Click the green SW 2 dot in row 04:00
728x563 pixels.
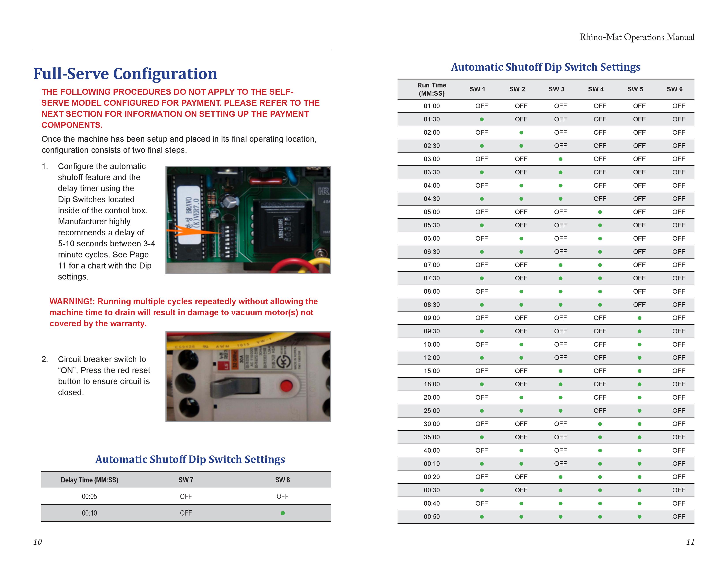[x=521, y=186]
